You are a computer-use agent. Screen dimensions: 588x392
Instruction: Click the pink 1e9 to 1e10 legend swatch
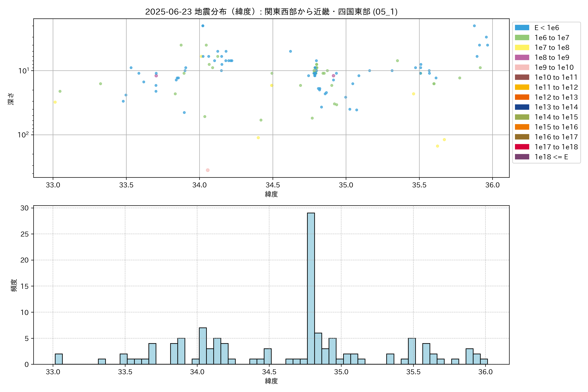[522, 67]
